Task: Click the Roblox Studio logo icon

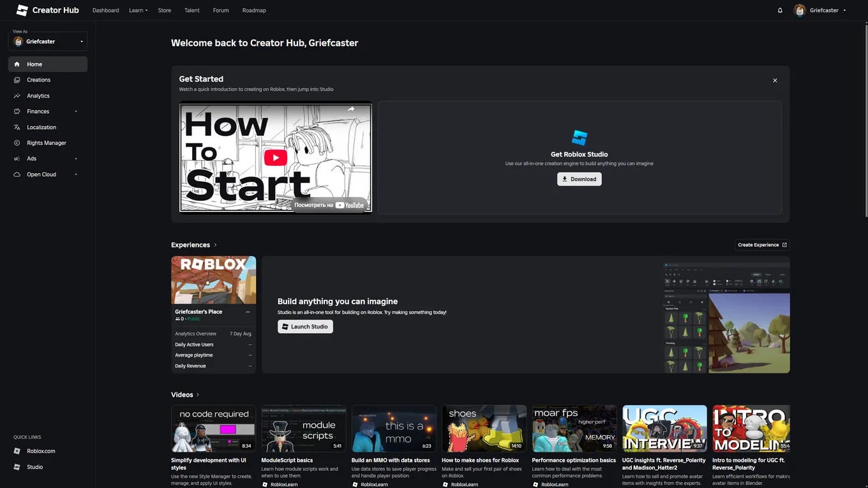Action: tap(580, 138)
